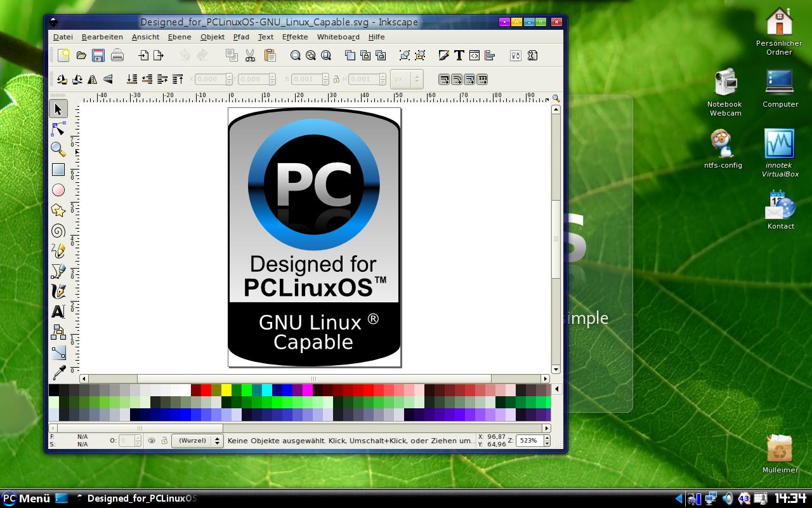Pick the cyan palette swatch

[267, 390]
